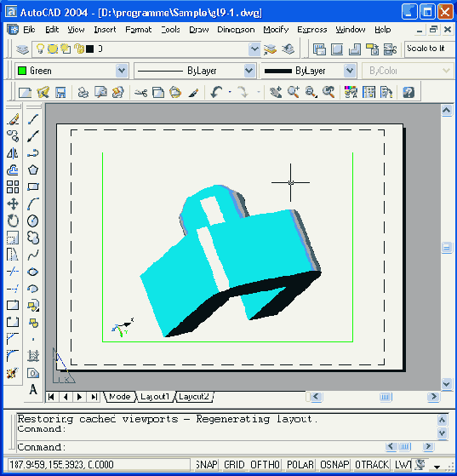Toggle ORTHO mode in status bar
Image resolution: width=457 pixels, height=476 pixels.
[265, 464]
